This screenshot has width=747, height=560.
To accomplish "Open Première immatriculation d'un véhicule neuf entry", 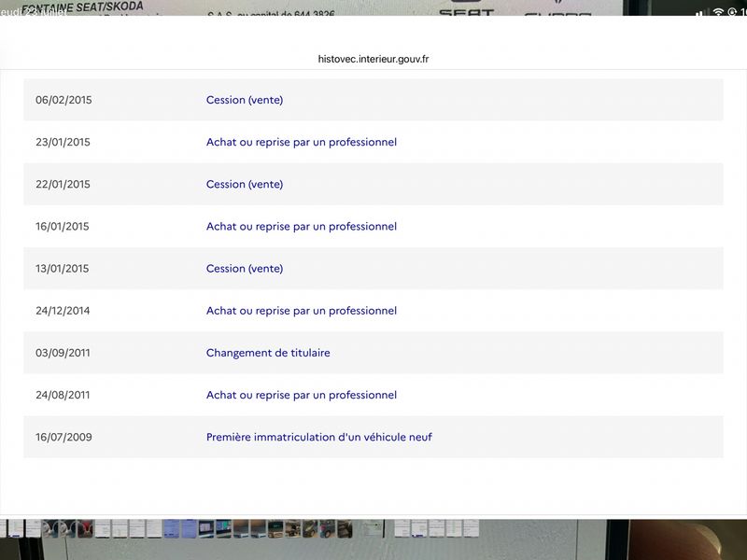I will [318, 437].
